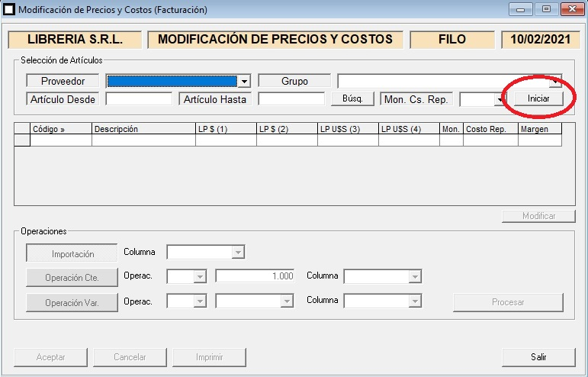Click the LP U$S (3) column header
This screenshot has height=377, width=588.
[347, 129]
